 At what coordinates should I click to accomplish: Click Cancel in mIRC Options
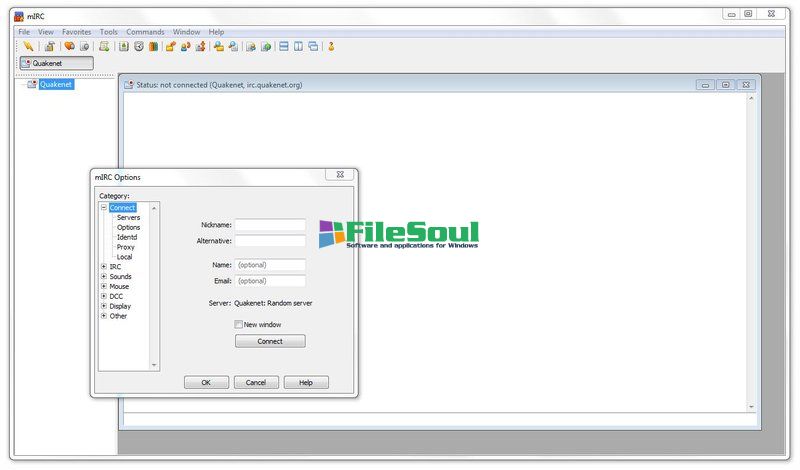click(x=256, y=382)
